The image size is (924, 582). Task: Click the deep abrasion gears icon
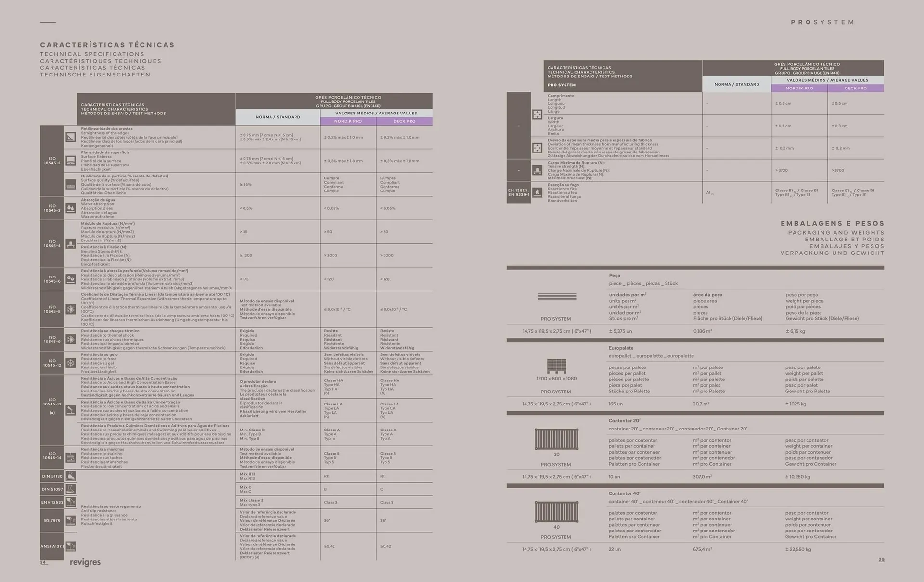point(71,279)
